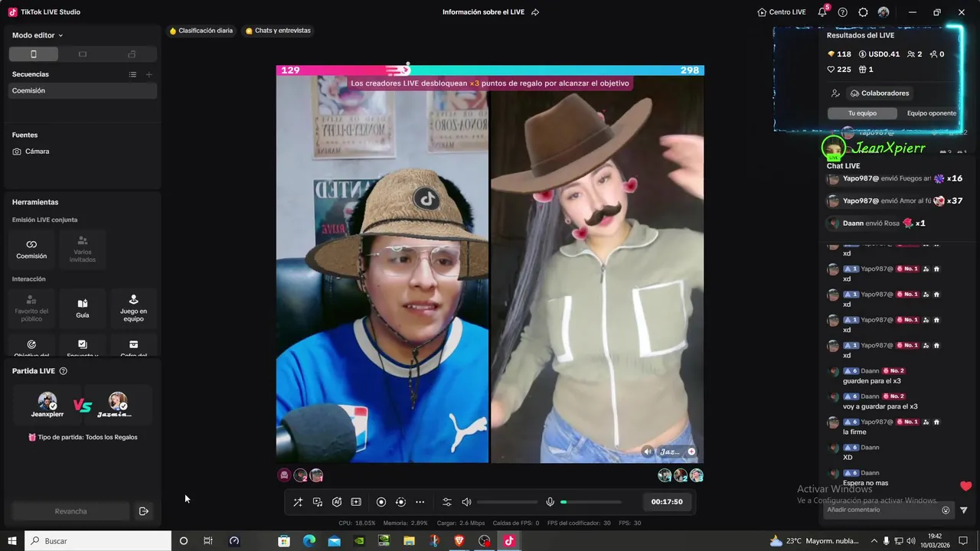Click 'guarden para el x3' chat message
980x551 pixels.
(x=871, y=381)
